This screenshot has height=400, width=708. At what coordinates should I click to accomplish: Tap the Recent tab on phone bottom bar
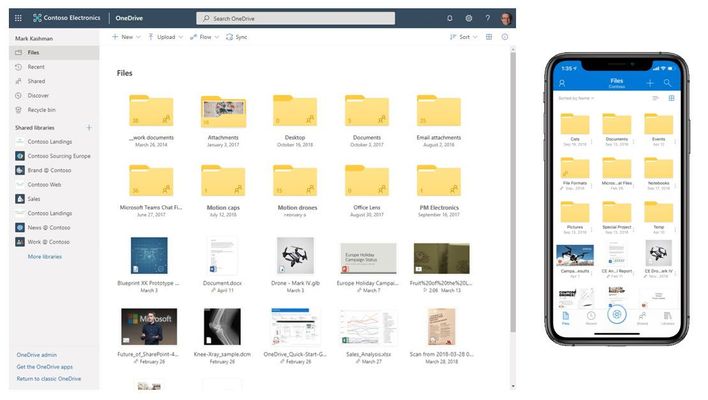pyautogui.click(x=591, y=318)
